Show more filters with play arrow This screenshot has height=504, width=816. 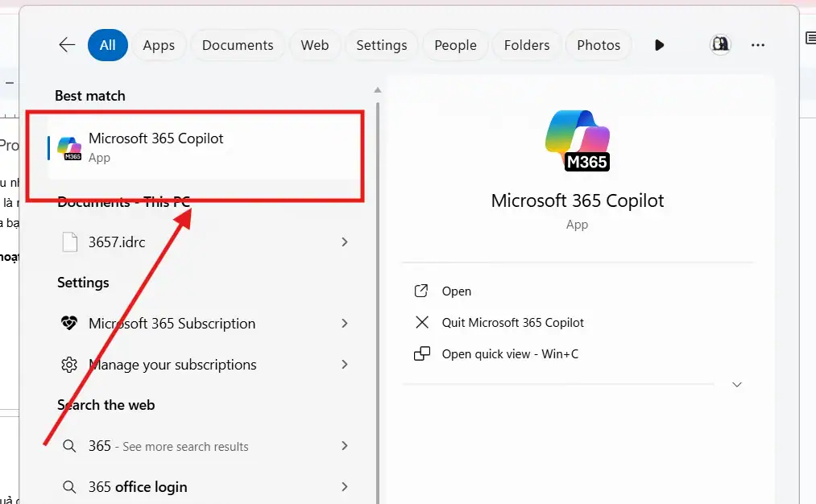click(660, 45)
